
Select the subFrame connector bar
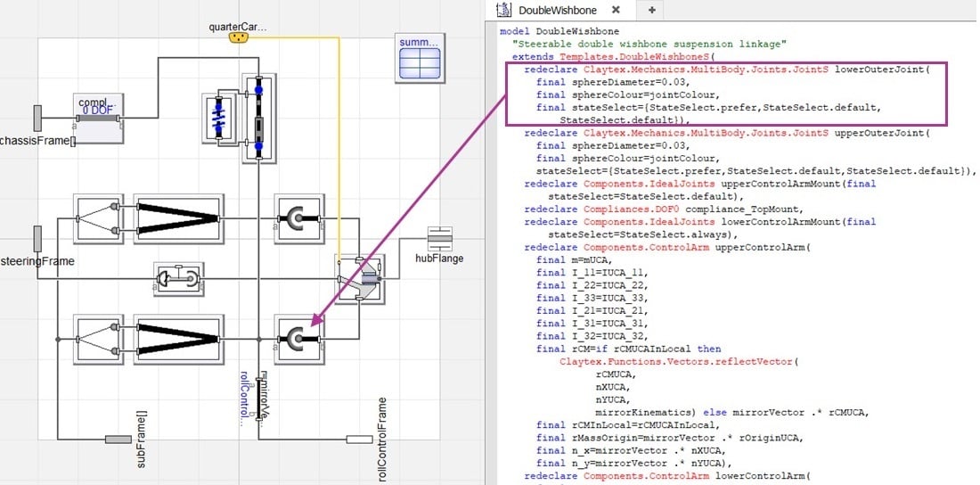(x=118, y=440)
